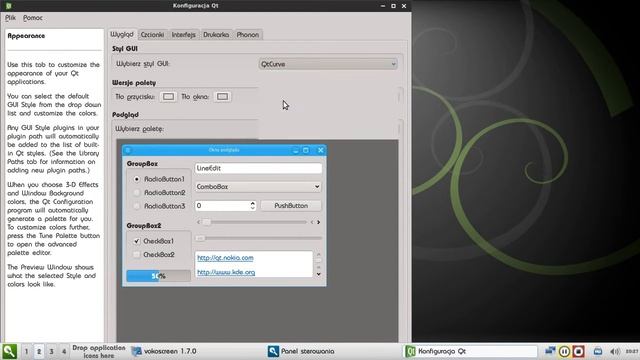Activate Konfiguracja Qt taskbar entry

470,351
